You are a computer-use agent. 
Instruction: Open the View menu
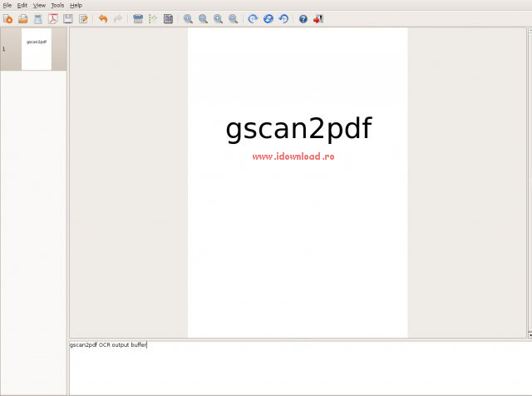[39, 6]
